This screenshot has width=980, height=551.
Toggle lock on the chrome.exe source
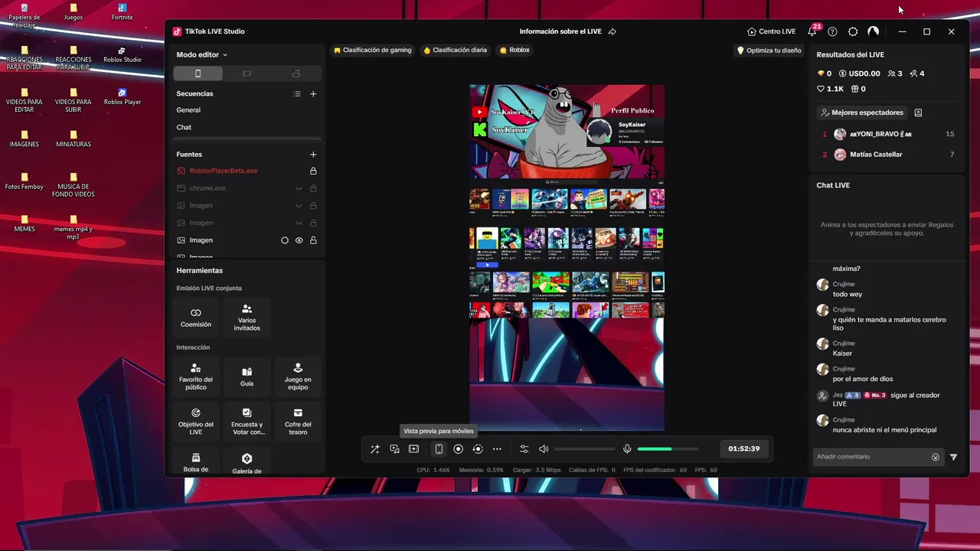(313, 188)
